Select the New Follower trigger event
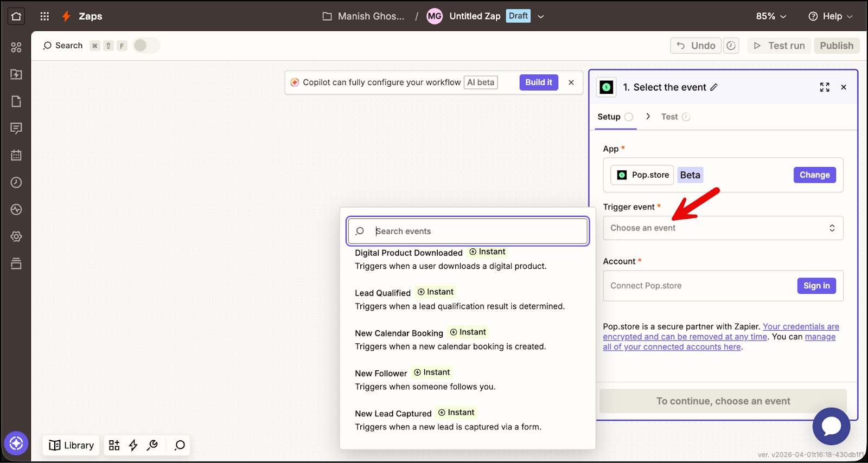Image resolution: width=868 pixels, height=463 pixels. [381, 374]
